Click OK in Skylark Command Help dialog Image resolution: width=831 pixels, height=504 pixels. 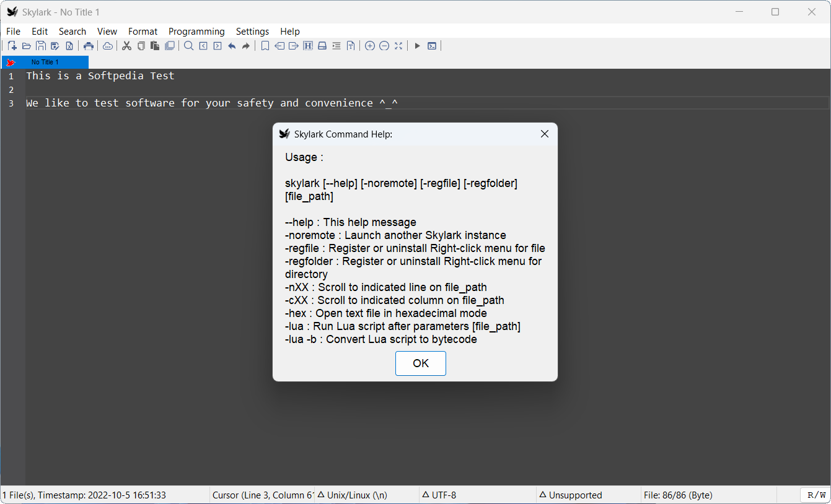tap(421, 363)
